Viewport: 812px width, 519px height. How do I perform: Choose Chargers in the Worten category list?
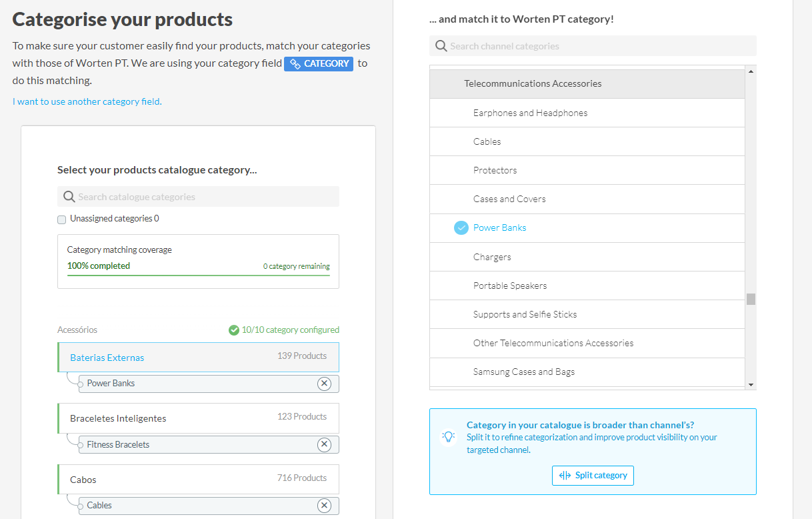(x=492, y=257)
